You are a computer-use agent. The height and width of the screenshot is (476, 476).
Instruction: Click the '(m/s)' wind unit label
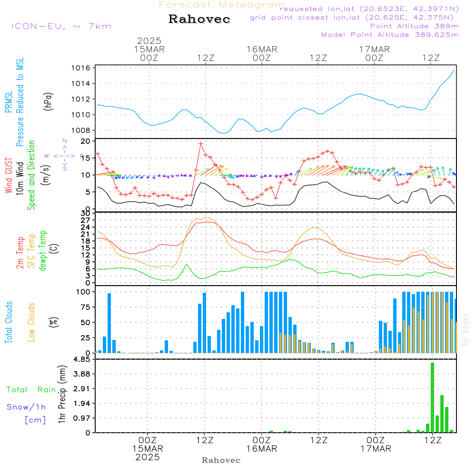coord(46,175)
